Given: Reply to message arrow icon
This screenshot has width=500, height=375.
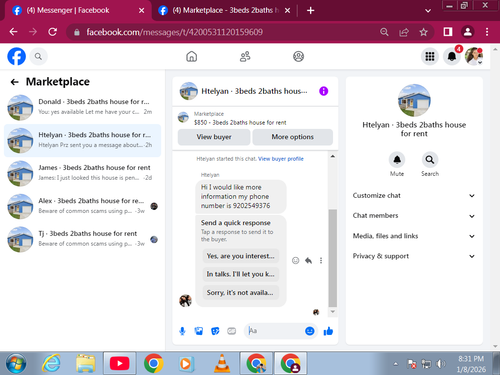Looking at the screenshot, I should [308, 260].
